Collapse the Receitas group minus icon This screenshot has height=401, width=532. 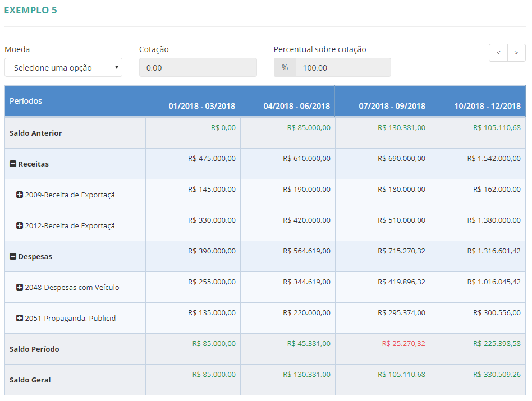[13, 164]
